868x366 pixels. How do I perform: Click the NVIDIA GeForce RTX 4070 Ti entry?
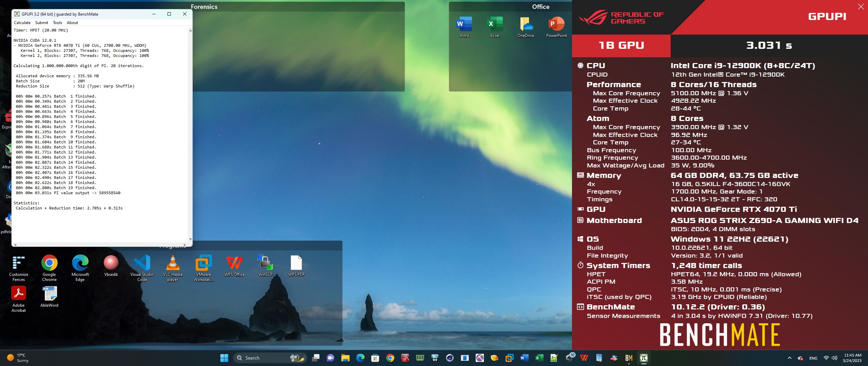coord(734,209)
